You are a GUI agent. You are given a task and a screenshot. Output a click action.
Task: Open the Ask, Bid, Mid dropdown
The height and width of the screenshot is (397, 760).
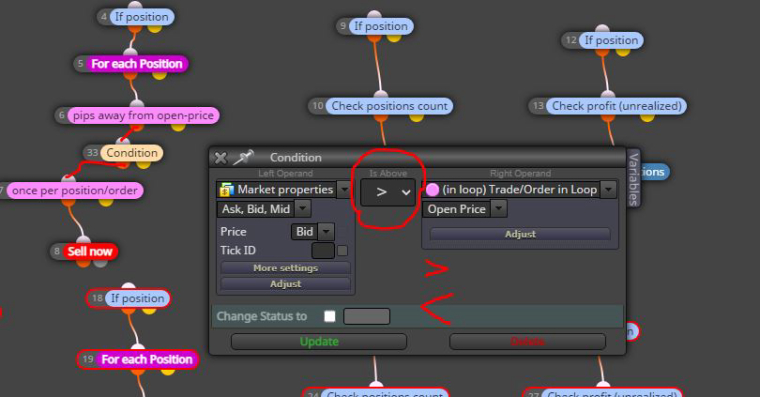(x=303, y=209)
